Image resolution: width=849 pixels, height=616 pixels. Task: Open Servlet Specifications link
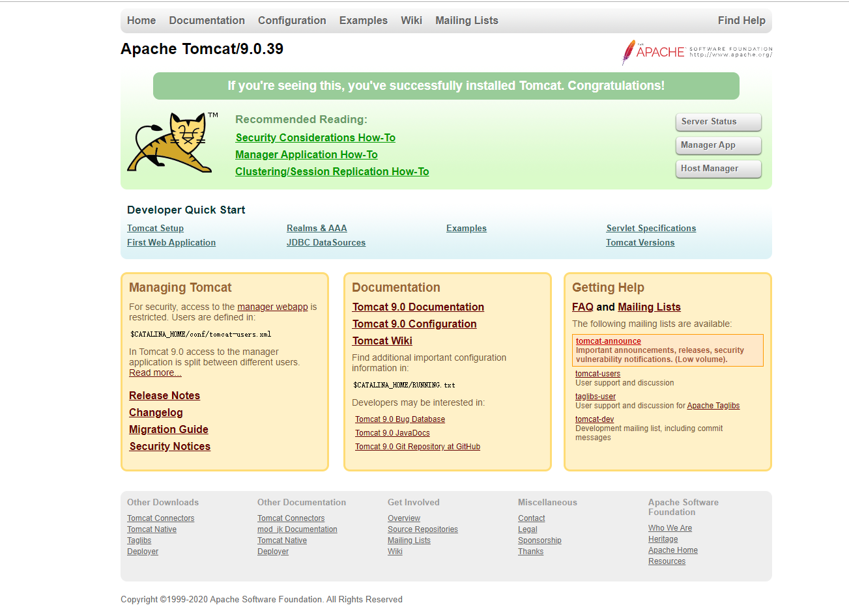click(651, 228)
